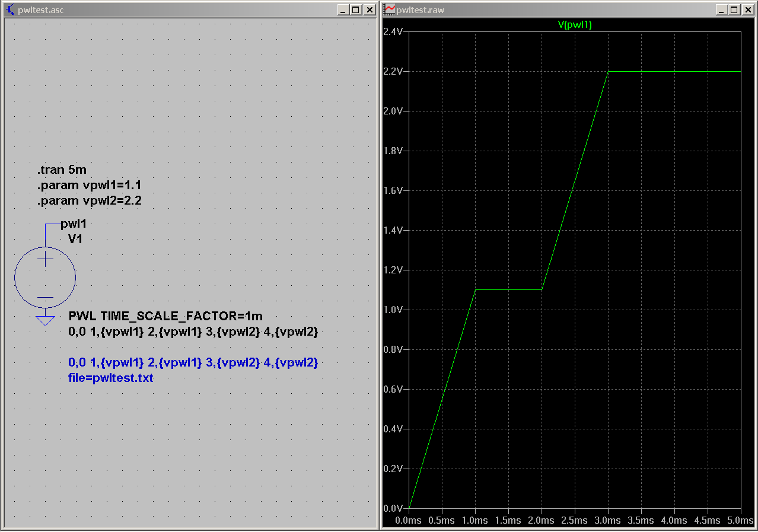758x532 pixels.
Task: Click the 2.2V vertical axis label
Action: (393, 71)
